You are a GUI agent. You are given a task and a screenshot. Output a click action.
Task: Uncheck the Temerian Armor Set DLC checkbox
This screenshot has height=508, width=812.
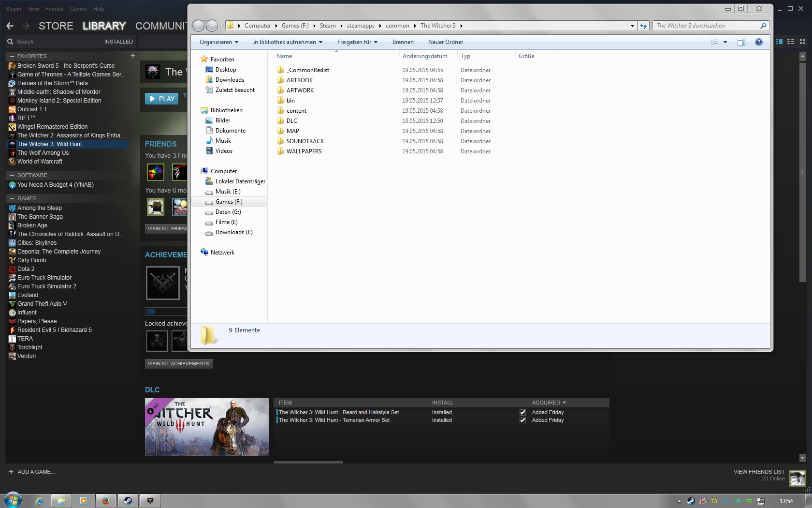(522, 420)
